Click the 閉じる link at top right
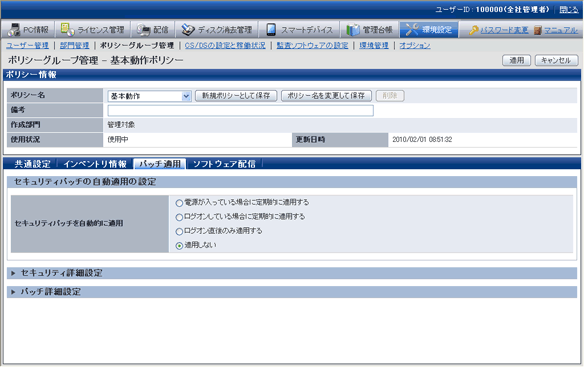The image size is (584, 367). pos(569,10)
